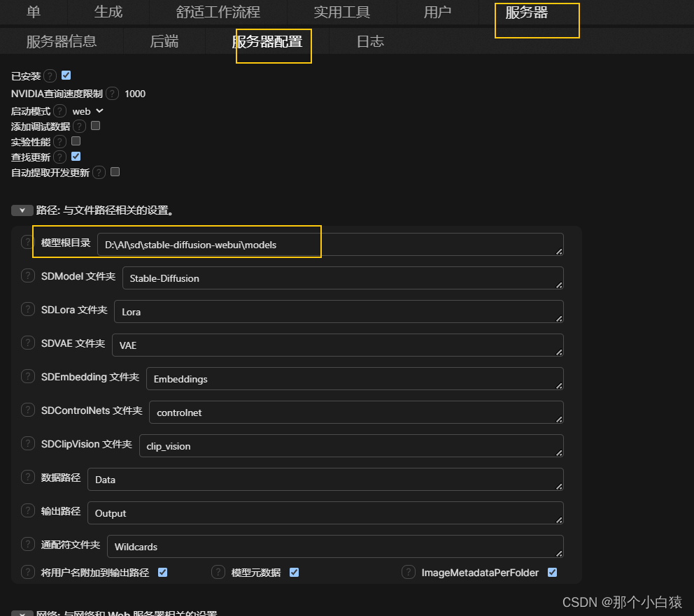Open the 日志 sub-tab
Viewport: 694px width, 616px height.
coord(370,41)
